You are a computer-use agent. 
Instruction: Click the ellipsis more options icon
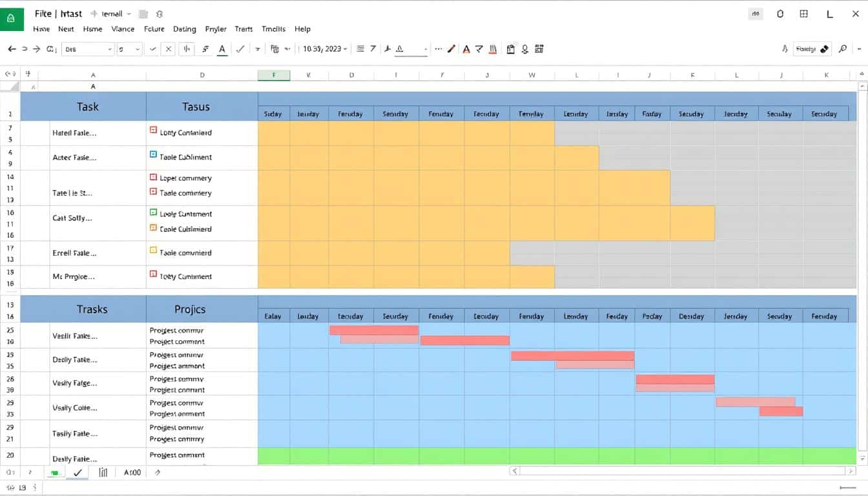pos(439,48)
